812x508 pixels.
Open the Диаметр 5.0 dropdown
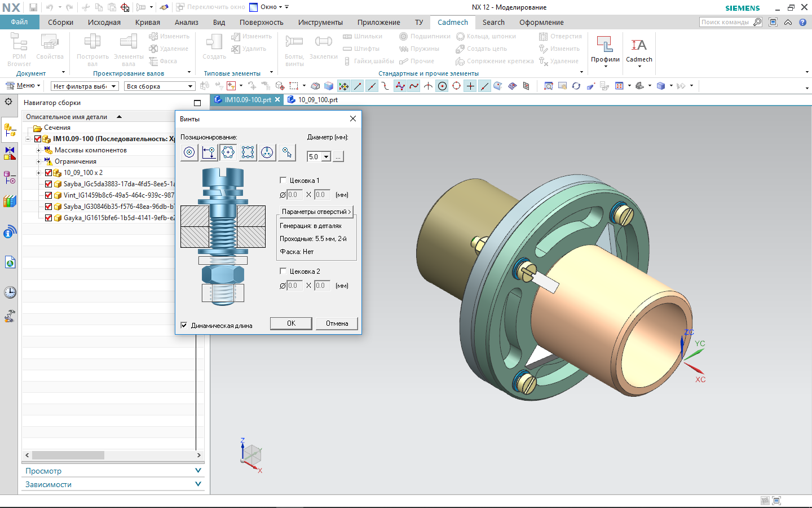[x=326, y=157]
